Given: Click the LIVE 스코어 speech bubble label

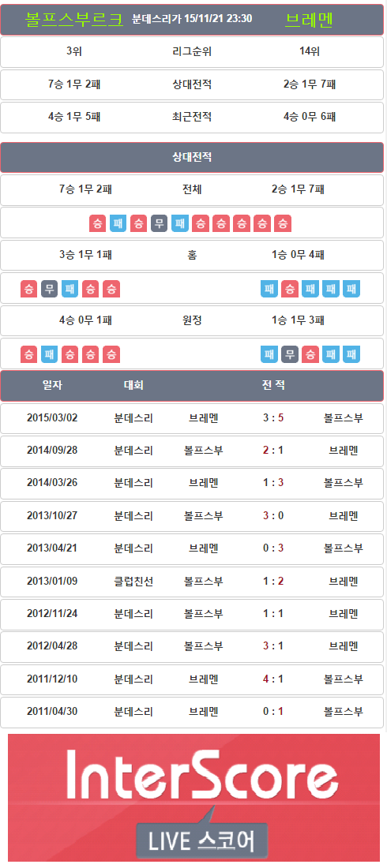Looking at the screenshot, I should coord(202,840).
